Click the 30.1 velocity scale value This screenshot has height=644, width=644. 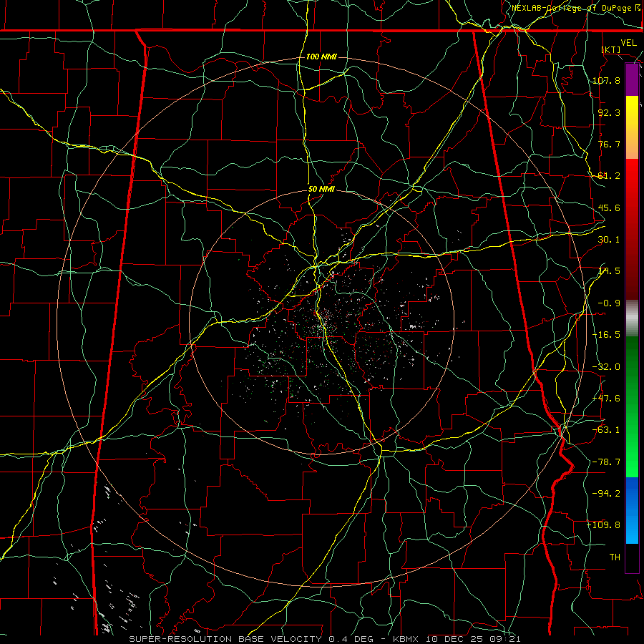pos(609,240)
